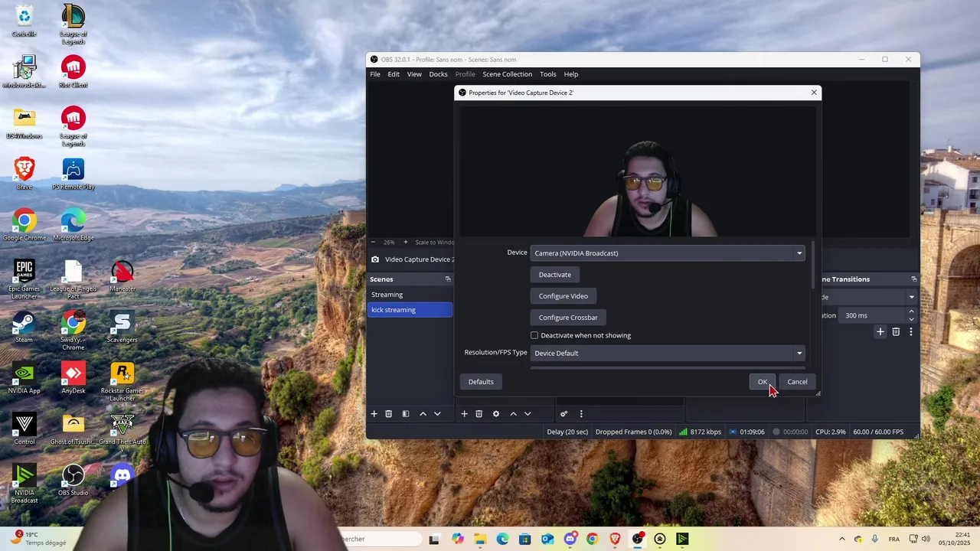Move source down in Sources toolbar

pos(528,414)
